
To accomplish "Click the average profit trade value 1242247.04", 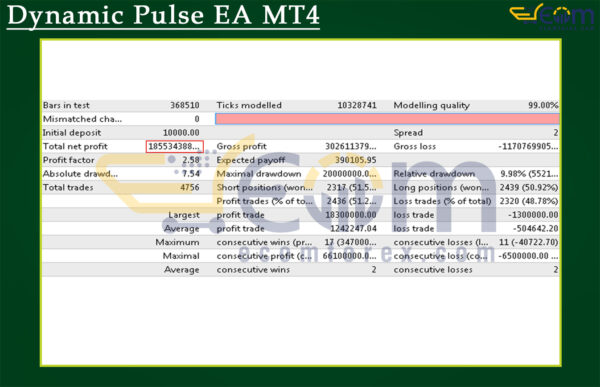I will coord(353,229).
